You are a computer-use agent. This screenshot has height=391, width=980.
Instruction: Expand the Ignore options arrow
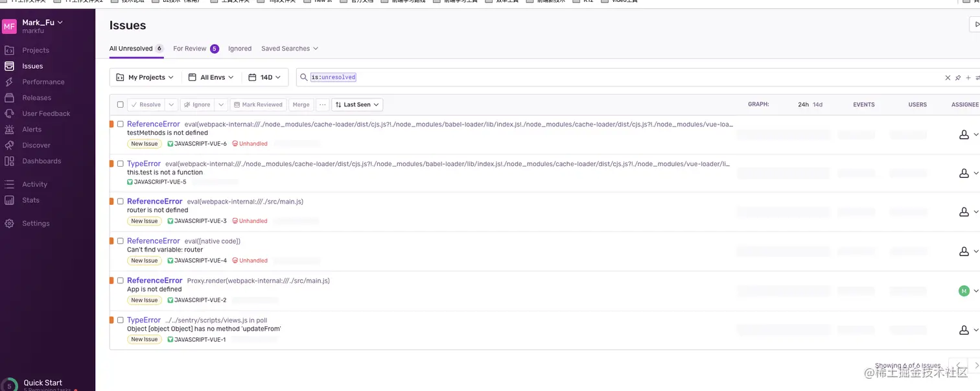221,104
